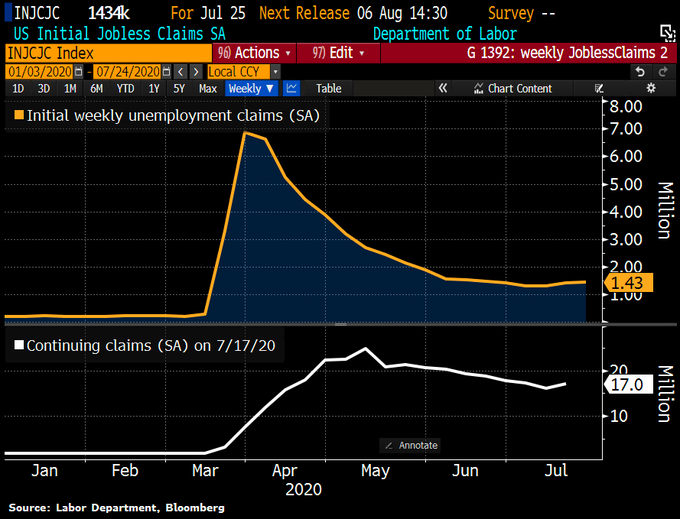680x519 pixels.
Task: Click the previous period left arrow
Action: point(181,71)
